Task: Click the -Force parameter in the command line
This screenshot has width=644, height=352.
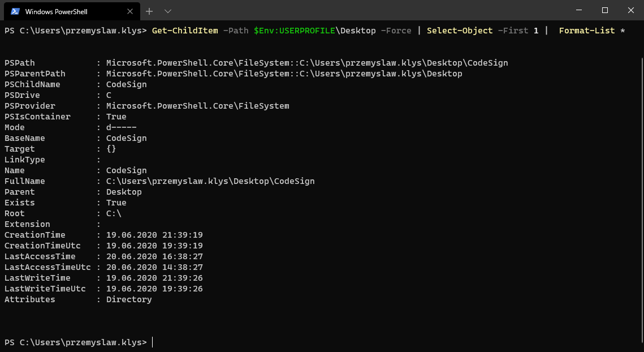Action: [396, 31]
